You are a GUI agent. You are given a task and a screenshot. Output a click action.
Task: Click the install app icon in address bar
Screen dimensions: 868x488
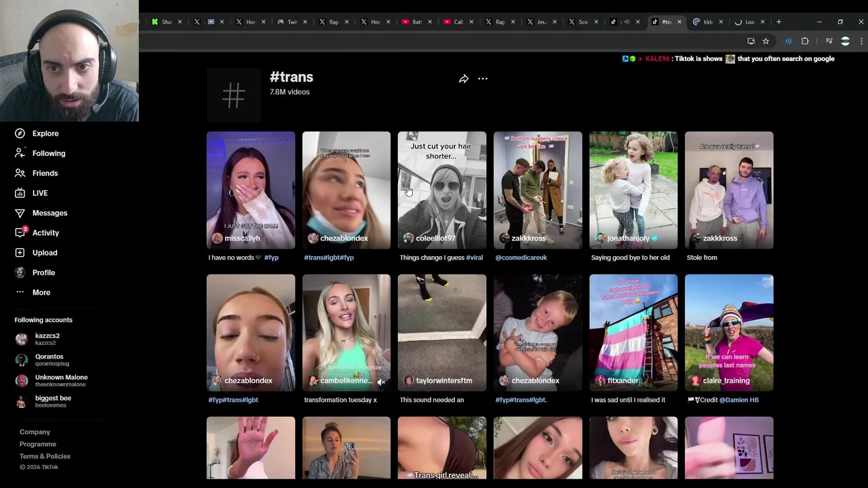tap(751, 41)
